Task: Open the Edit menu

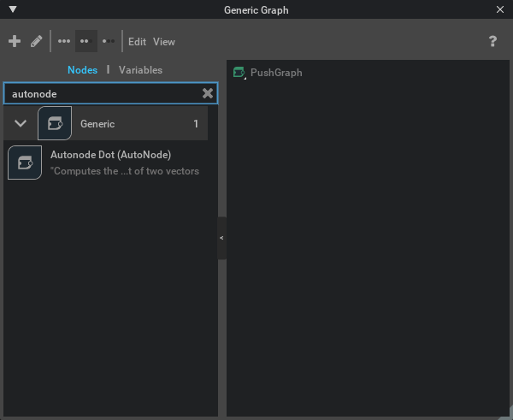Action: [x=137, y=41]
